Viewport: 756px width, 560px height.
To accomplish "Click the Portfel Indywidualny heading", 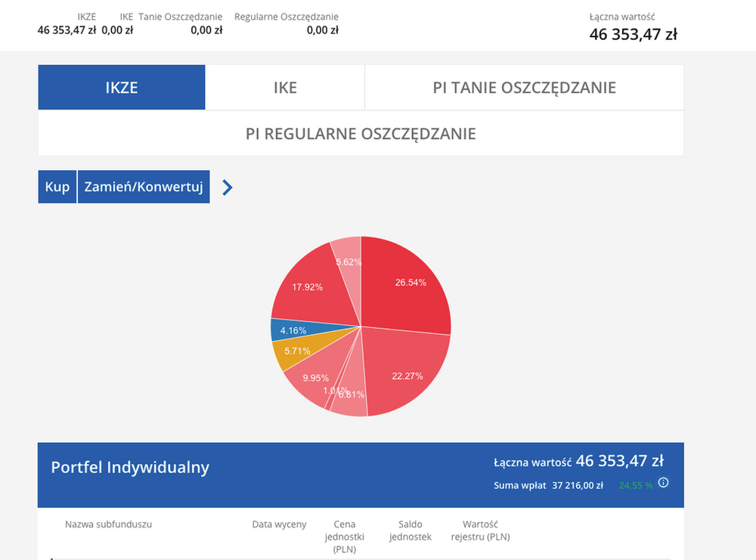I will coord(130,467).
